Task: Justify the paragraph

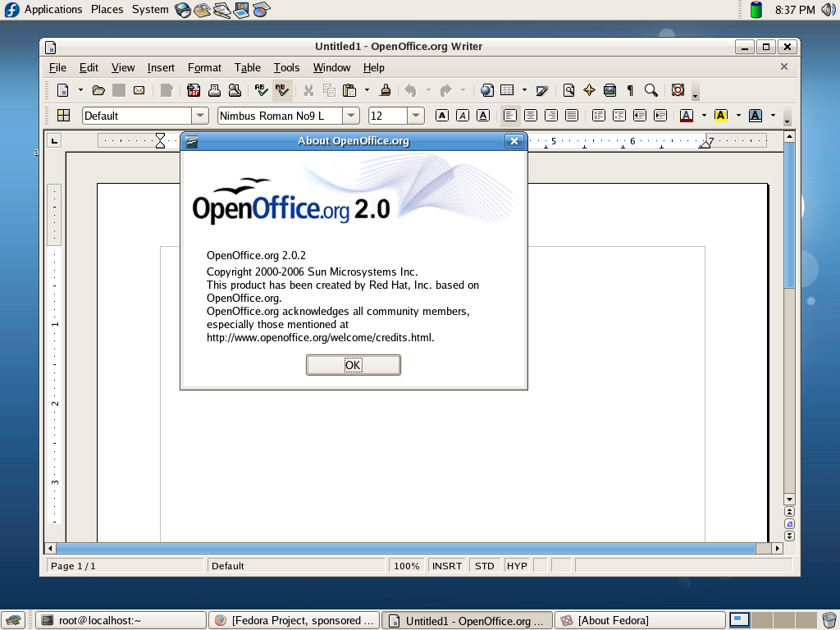Action: click(x=572, y=115)
